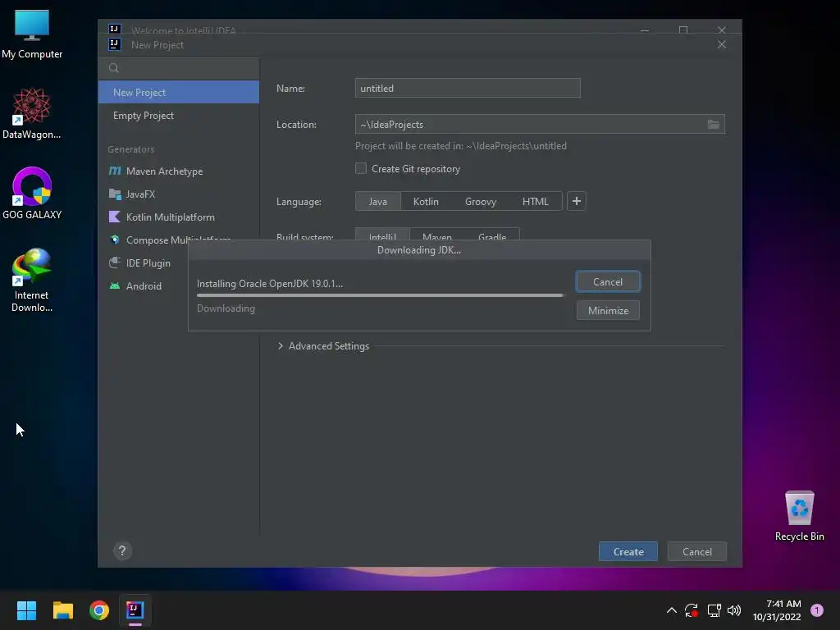Open help with question mark button

(x=122, y=550)
